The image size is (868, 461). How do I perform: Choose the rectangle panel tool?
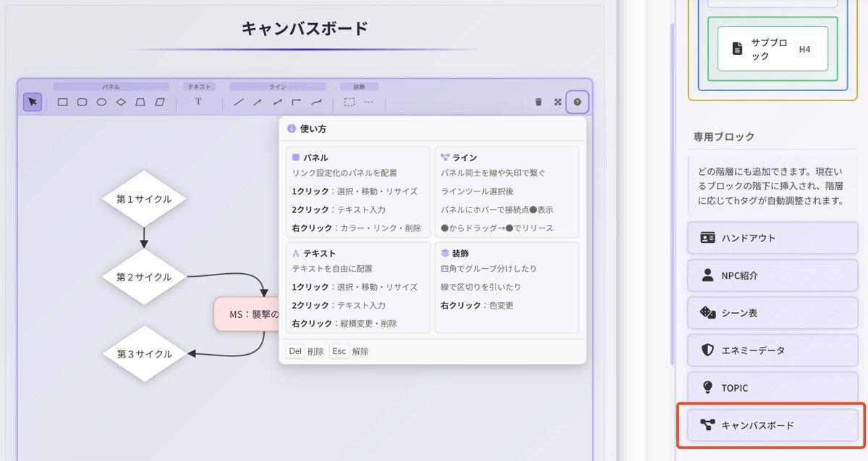[63, 102]
